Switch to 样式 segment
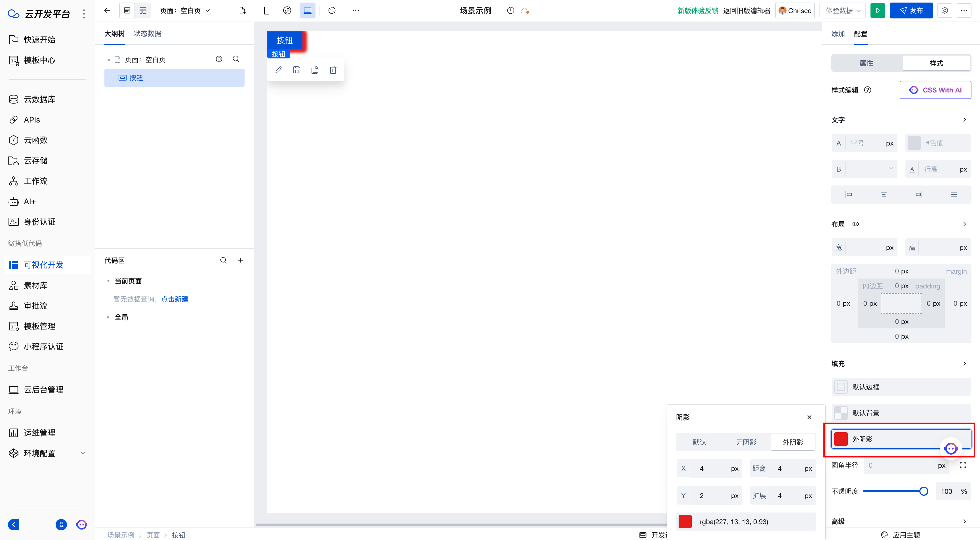 coord(936,63)
